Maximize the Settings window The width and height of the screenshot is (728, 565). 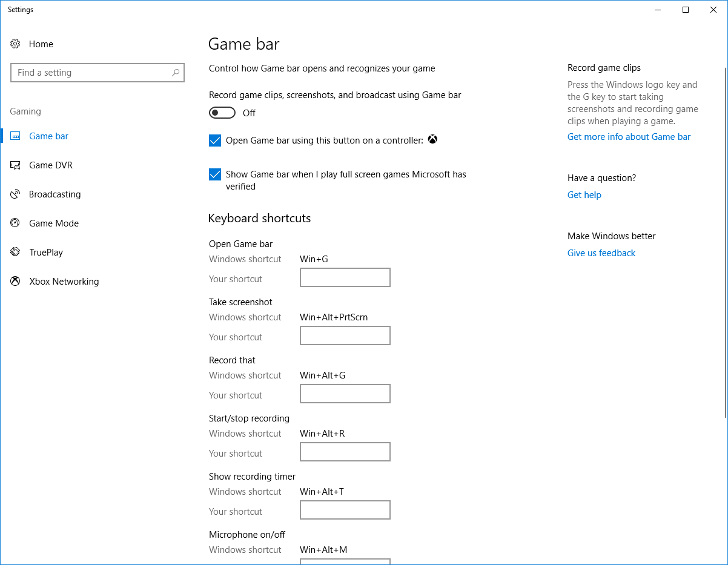click(x=686, y=10)
